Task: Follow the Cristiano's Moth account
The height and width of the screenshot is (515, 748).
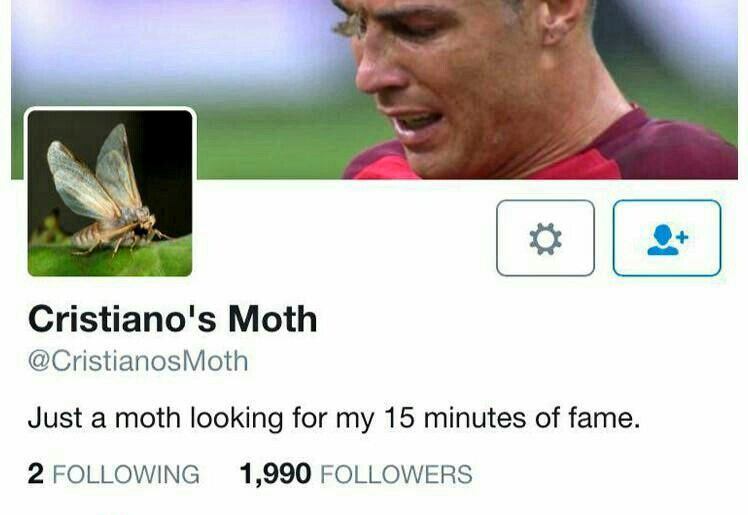Action: tap(667, 238)
